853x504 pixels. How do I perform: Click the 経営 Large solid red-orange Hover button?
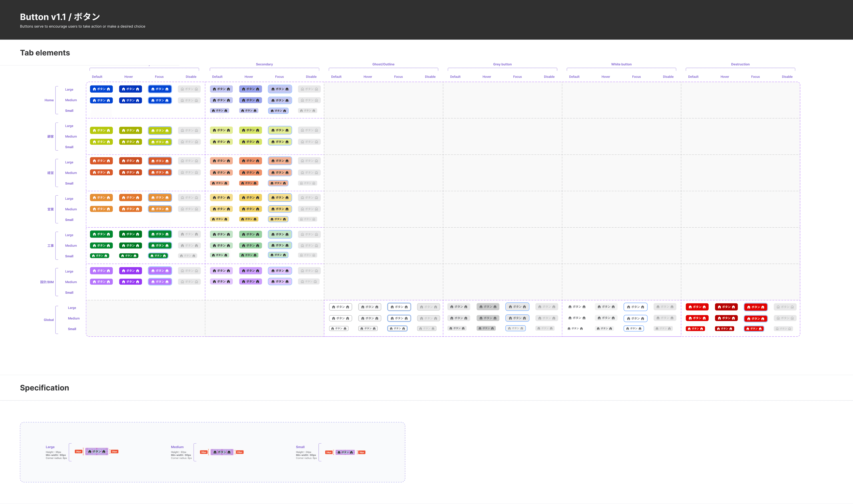(x=130, y=161)
